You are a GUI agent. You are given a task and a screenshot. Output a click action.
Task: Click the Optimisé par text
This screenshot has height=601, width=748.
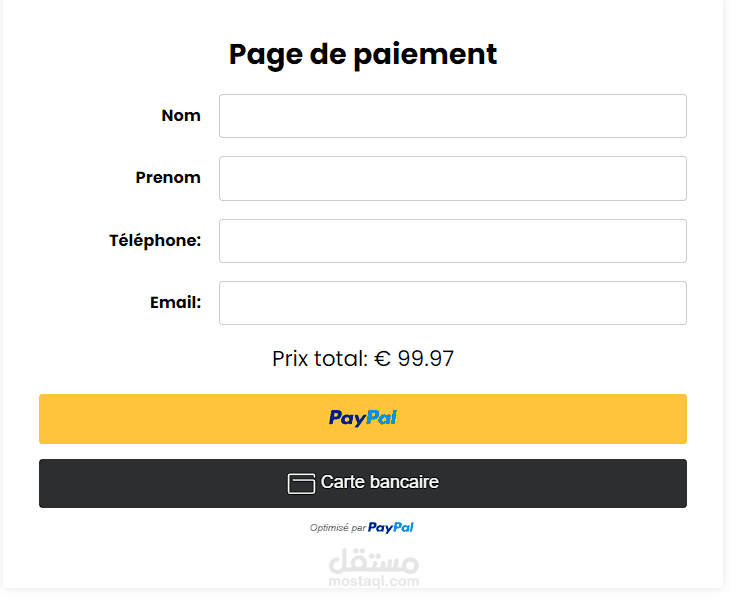click(337, 528)
